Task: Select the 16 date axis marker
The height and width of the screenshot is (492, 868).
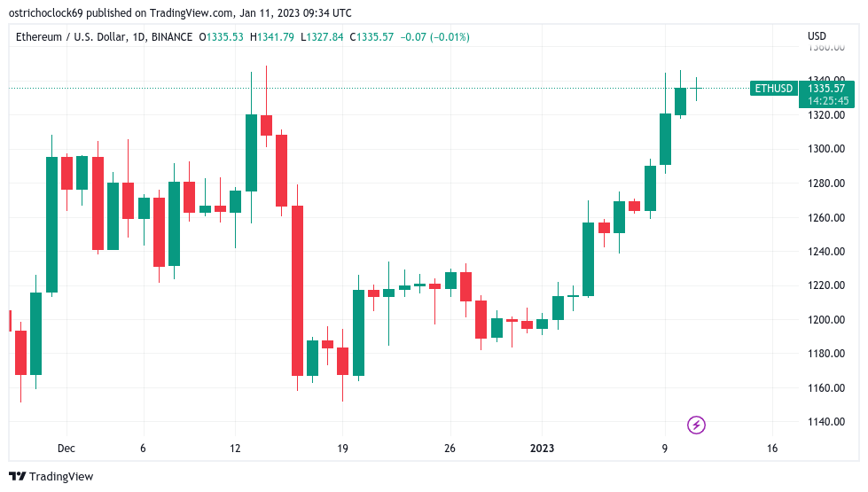Action: click(x=771, y=449)
